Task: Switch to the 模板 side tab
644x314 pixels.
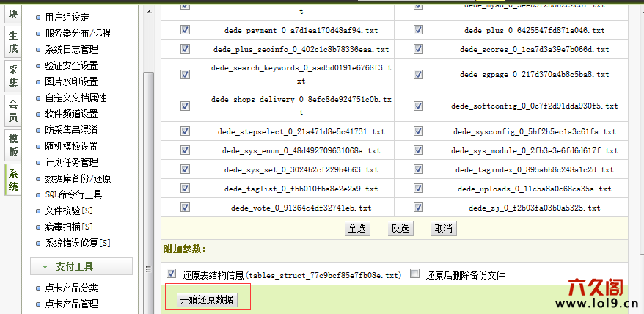Action: coord(13,145)
